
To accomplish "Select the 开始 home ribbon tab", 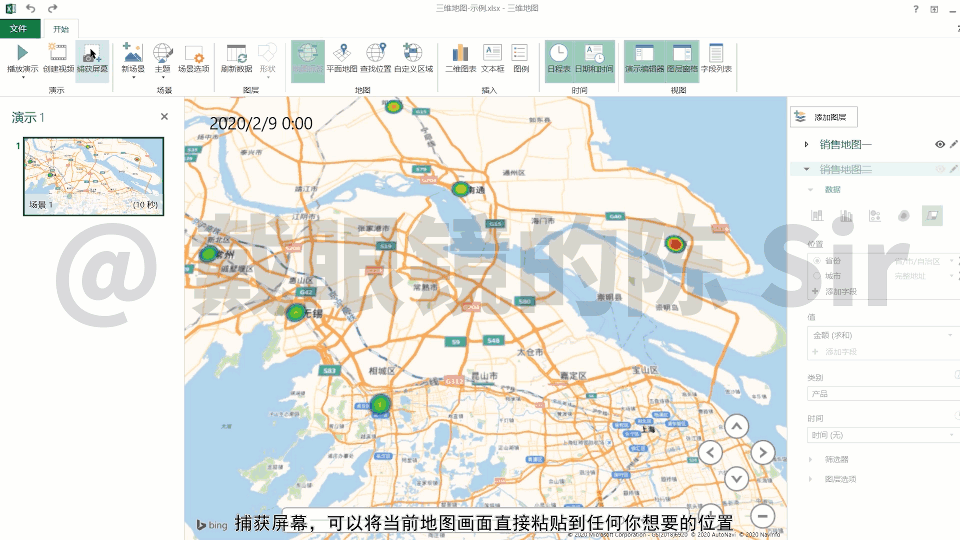I will (61, 29).
